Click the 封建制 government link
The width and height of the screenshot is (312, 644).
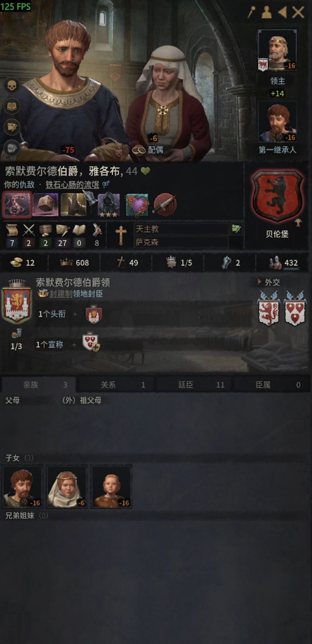pyautogui.click(x=61, y=294)
